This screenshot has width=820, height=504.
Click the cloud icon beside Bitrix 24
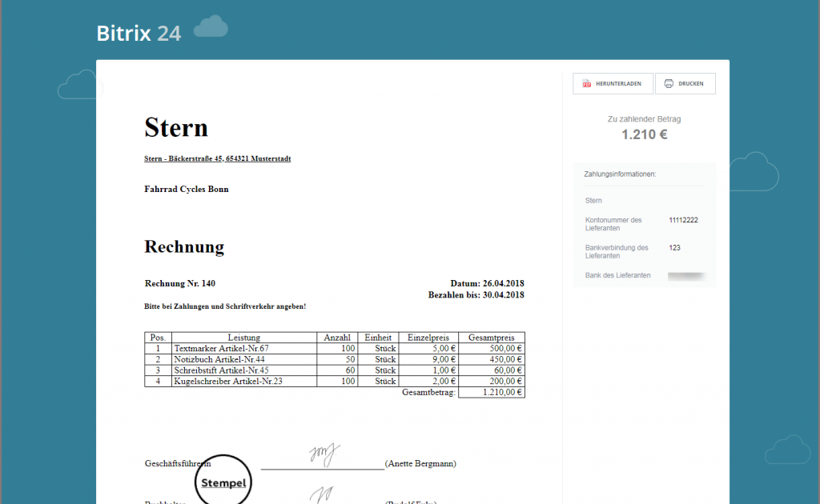[x=211, y=26]
